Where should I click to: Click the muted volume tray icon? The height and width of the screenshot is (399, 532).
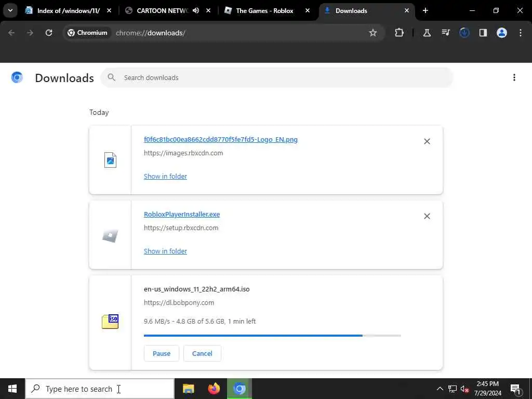pos(464,389)
